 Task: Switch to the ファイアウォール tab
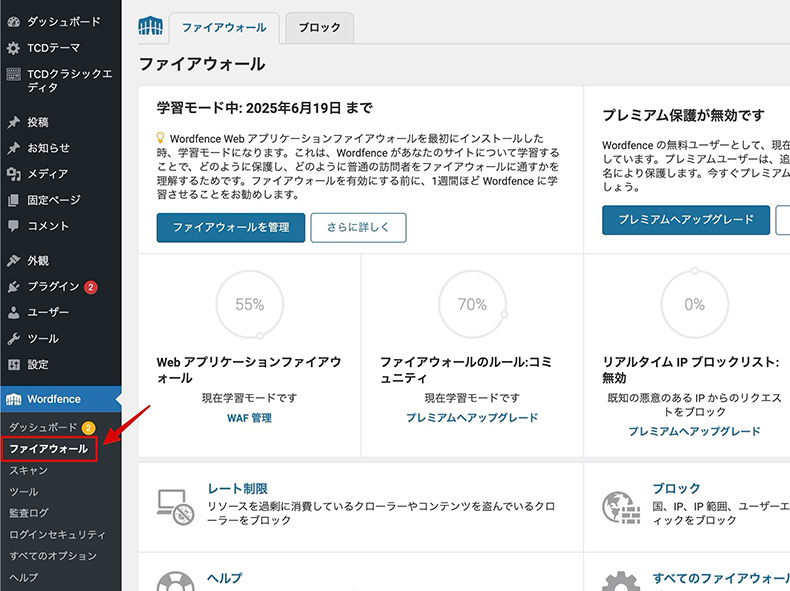pos(224,28)
